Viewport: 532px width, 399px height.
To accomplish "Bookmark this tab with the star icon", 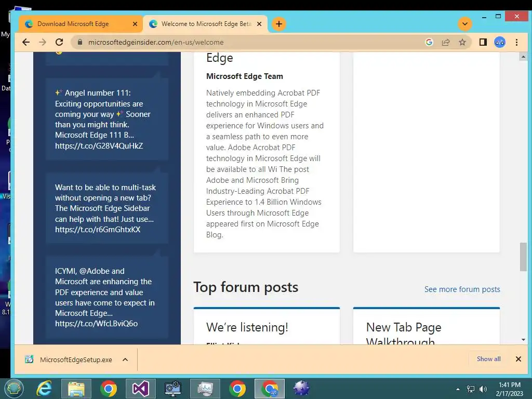I will pyautogui.click(x=462, y=42).
